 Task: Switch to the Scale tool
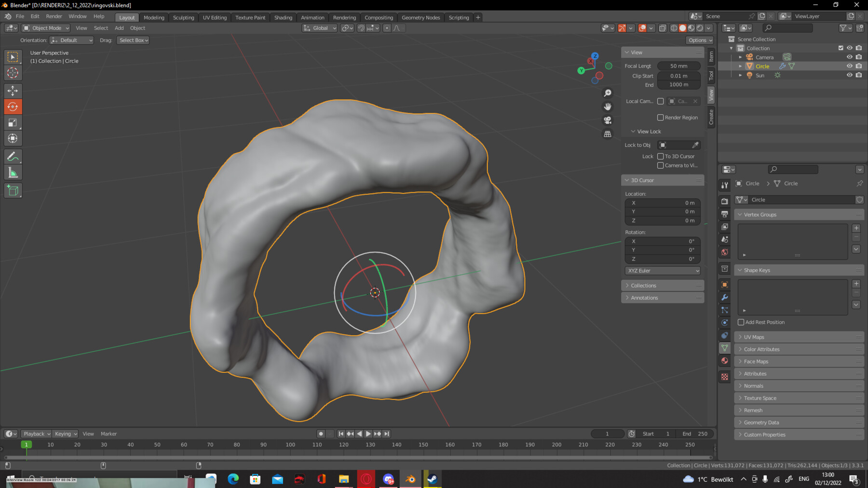tap(13, 122)
